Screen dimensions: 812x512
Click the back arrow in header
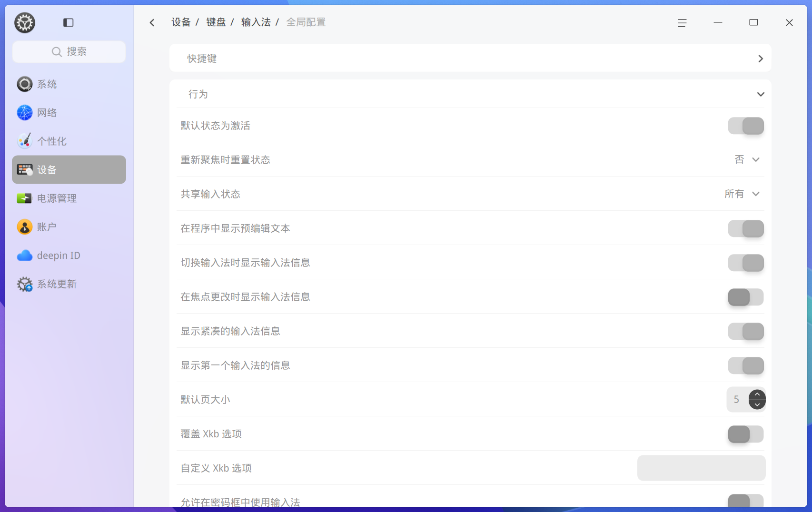152,22
